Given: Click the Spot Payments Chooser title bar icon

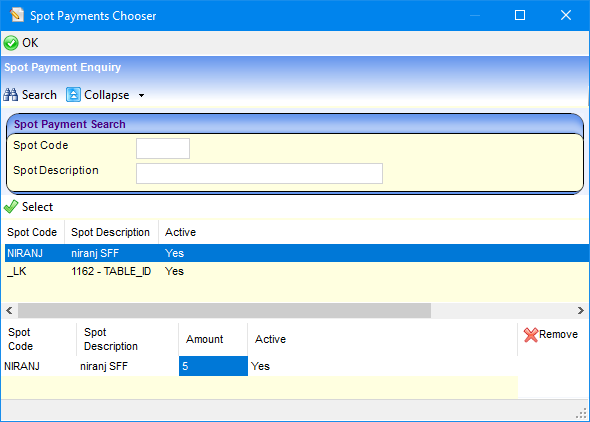Looking at the screenshot, I should [17, 15].
